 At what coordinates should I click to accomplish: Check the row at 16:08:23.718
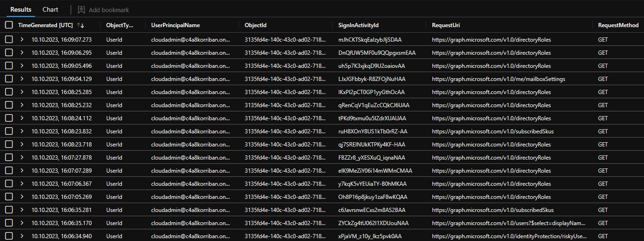click(9, 145)
